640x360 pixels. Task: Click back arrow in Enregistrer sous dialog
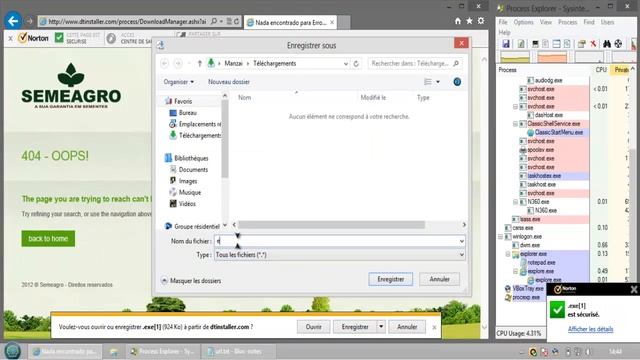(164, 63)
